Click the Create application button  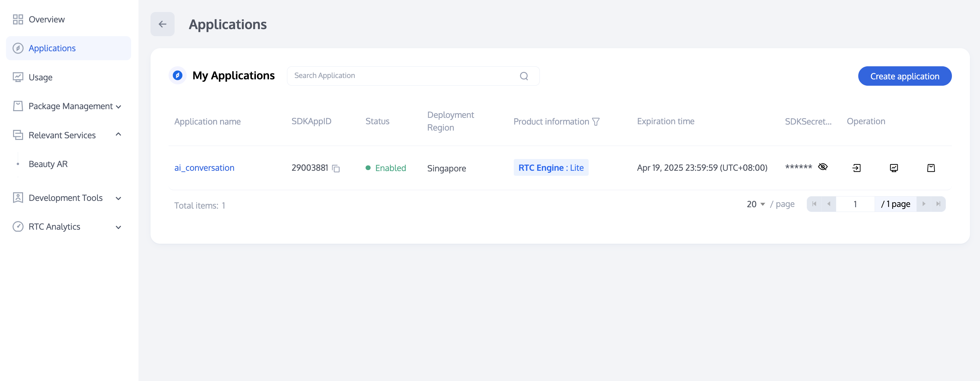904,76
